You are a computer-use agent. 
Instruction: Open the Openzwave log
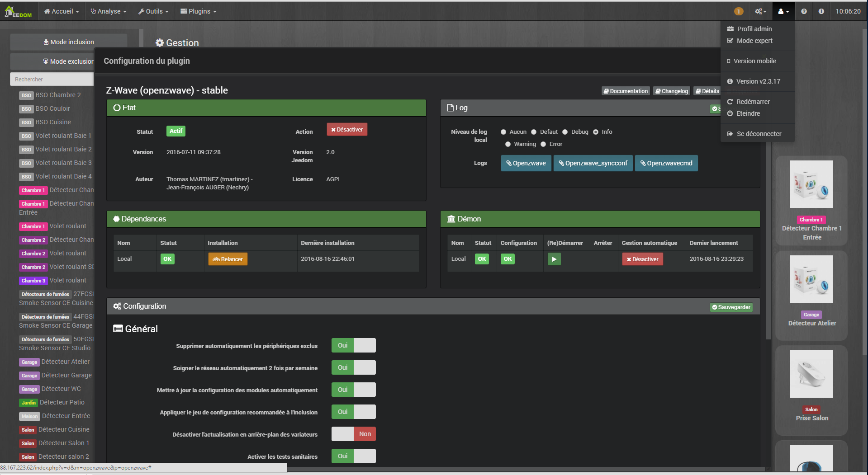(x=526, y=163)
